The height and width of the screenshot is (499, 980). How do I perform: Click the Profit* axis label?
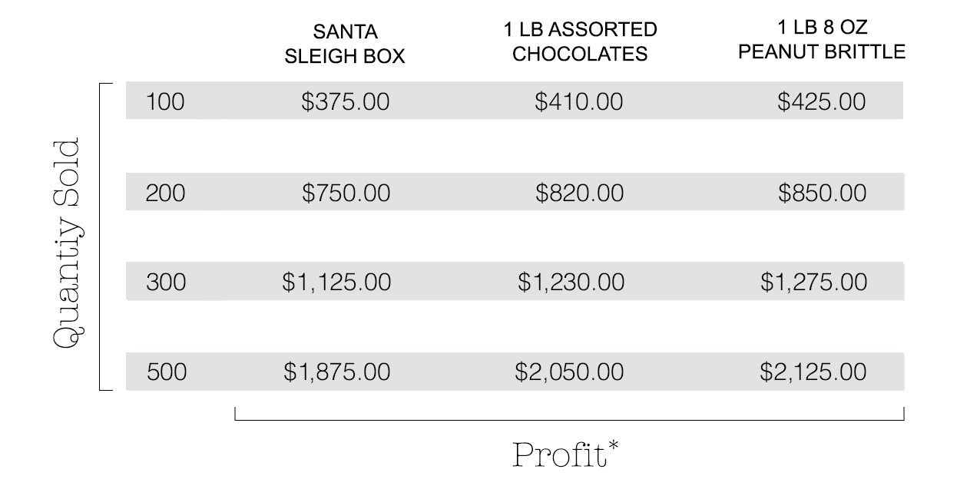(566, 454)
